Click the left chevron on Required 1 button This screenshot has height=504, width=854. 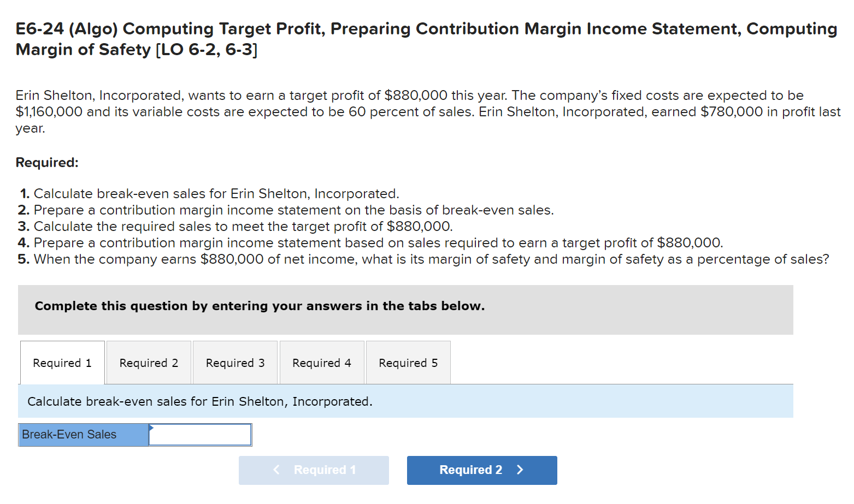pyautogui.click(x=276, y=470)
